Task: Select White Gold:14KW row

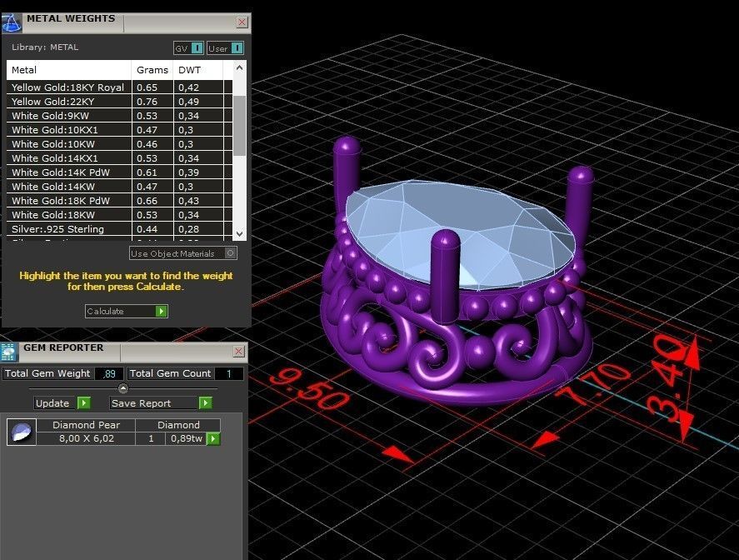Action: click(x=120, y=186)
